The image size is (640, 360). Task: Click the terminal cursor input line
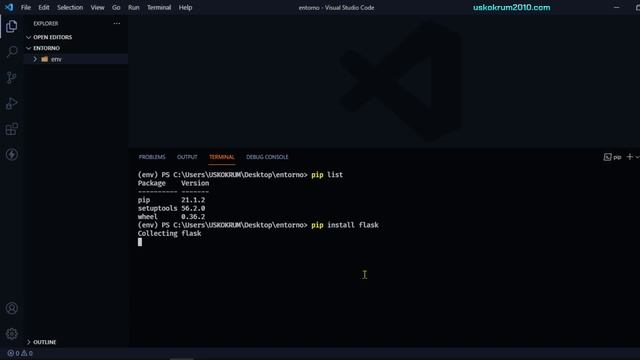(x=140, y=242)
